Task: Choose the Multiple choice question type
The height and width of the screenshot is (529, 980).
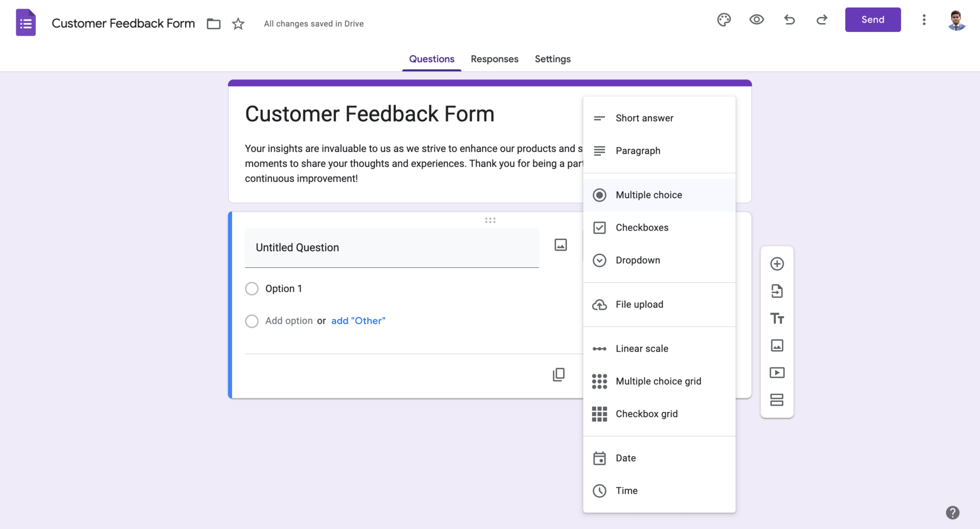Action: (648, 195)
